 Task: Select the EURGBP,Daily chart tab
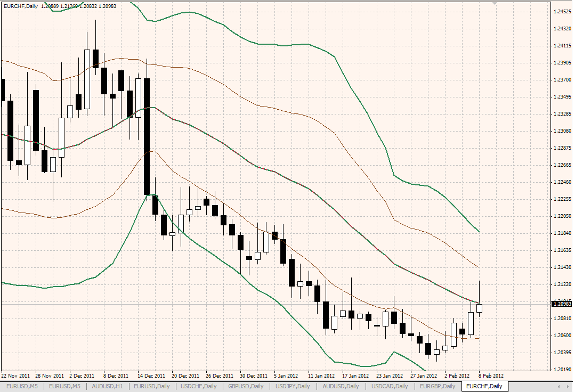click(x=438, y=386)
